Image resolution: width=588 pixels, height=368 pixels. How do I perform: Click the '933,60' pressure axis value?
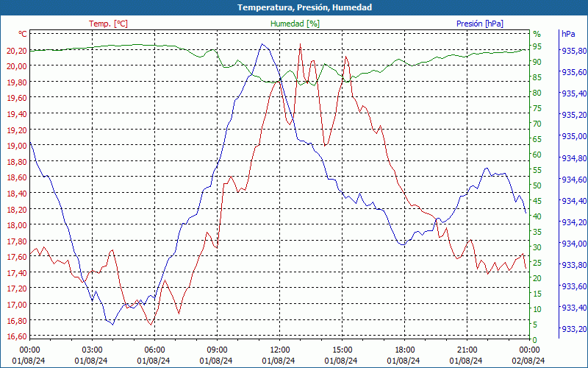[575, 286]
